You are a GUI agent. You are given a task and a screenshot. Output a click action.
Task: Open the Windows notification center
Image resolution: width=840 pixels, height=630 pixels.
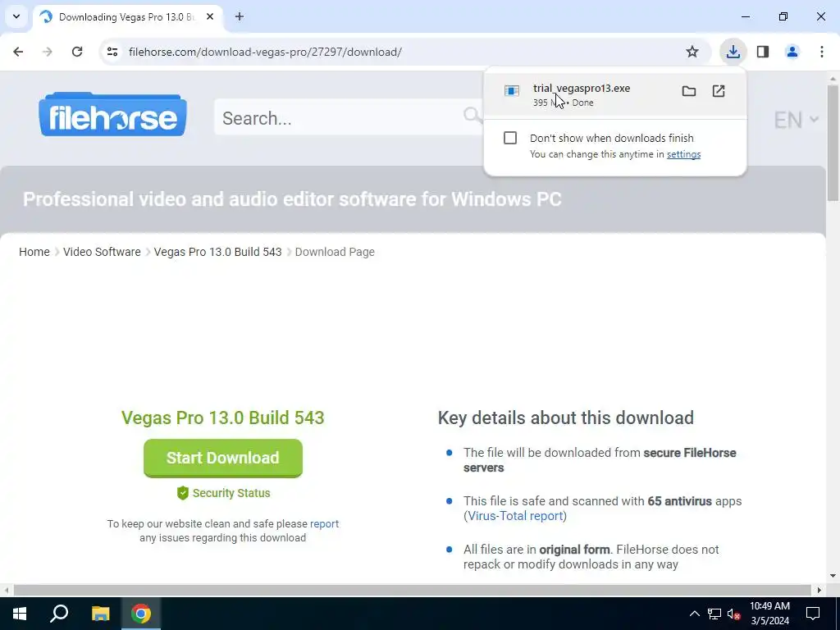pyautogui.click(x=813, y=614)
